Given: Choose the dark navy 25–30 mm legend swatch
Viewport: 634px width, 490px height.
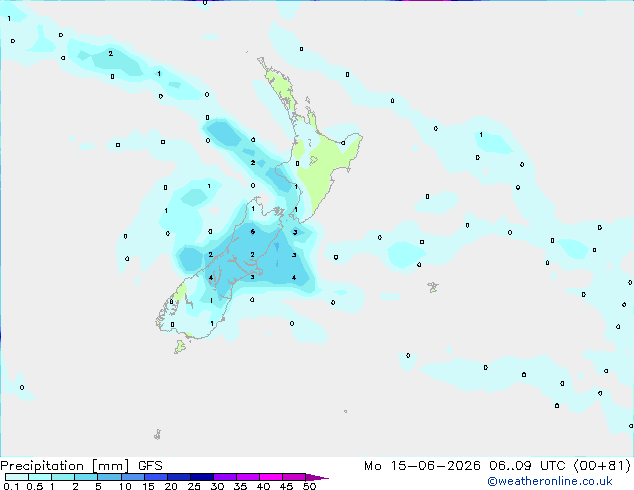Looking at the screenshot, I should [202, 477].
